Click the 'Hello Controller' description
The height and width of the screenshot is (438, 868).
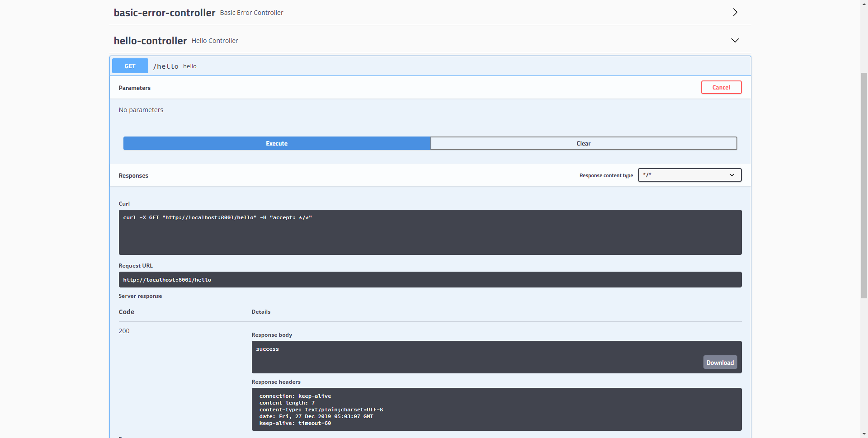pyautogui.click(x=215, y=41)
